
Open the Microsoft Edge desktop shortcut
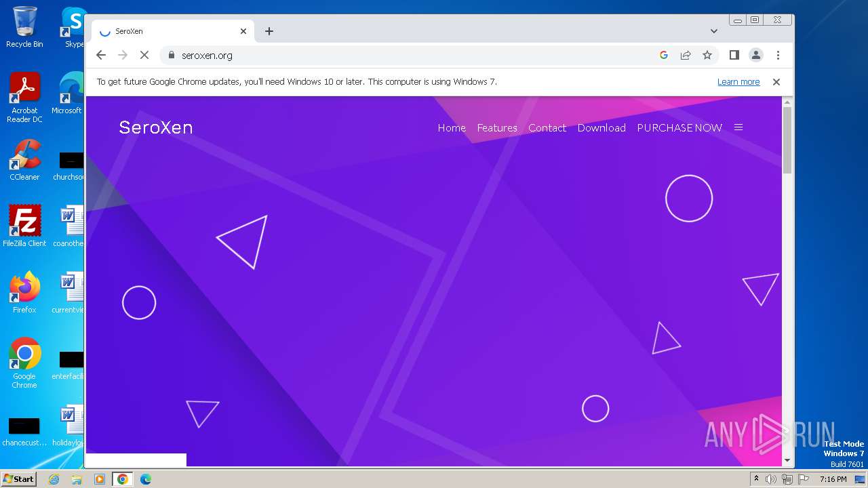point(68,94)
